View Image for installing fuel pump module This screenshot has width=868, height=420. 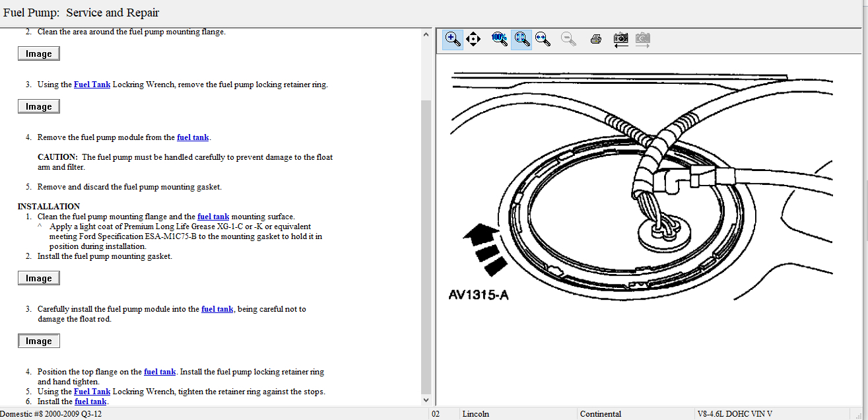(38, 341)
